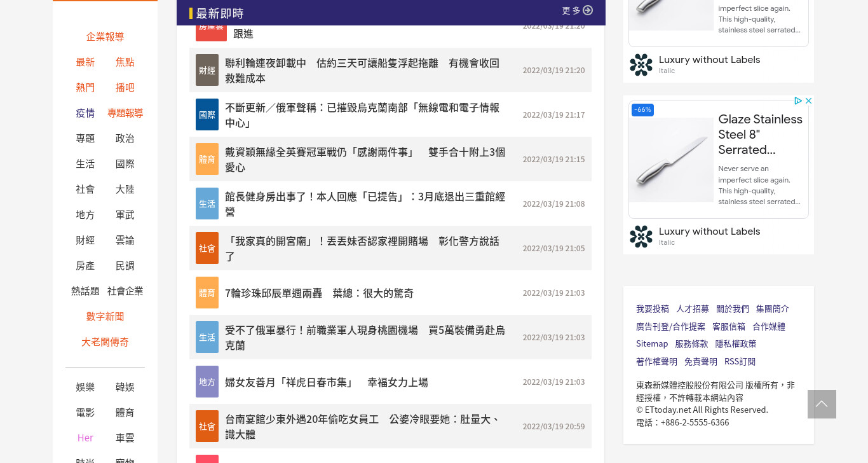The height and width of the screenshot is (463, 868).
Task: Click the -66% discount badge on ad
Action: pyautogui.click(x=642, y=110)
